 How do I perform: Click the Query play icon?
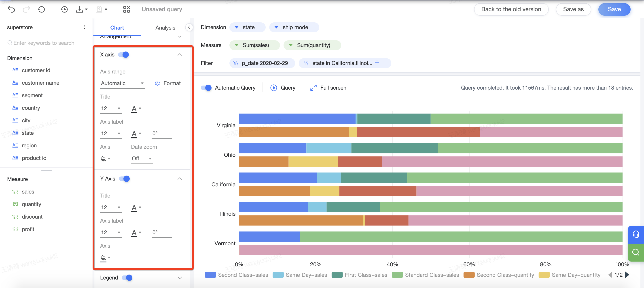[273, 88]
